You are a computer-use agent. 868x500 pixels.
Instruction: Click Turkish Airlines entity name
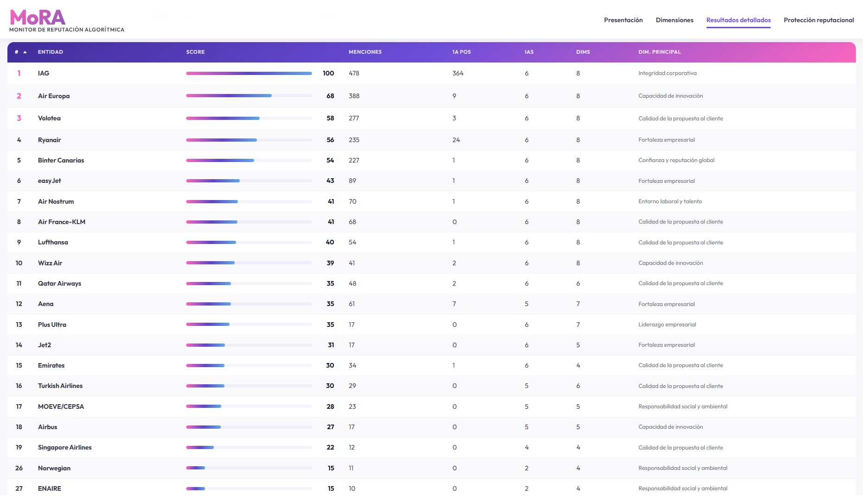click(x=60, y=386)
